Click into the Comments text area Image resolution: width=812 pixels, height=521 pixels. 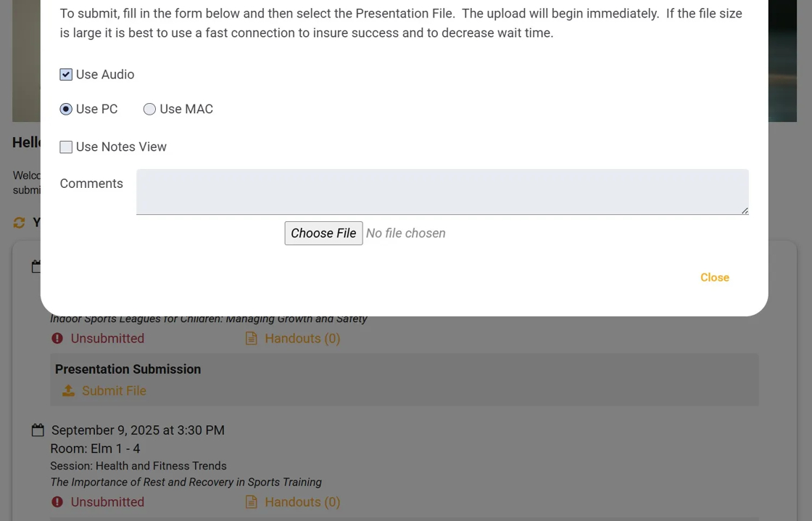click(442, 192)
